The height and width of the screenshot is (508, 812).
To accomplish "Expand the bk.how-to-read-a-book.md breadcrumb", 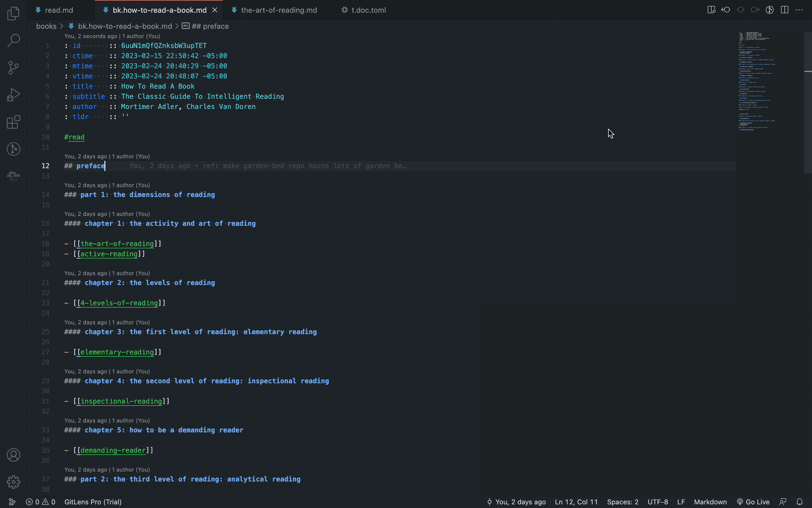I will point(125,26).
